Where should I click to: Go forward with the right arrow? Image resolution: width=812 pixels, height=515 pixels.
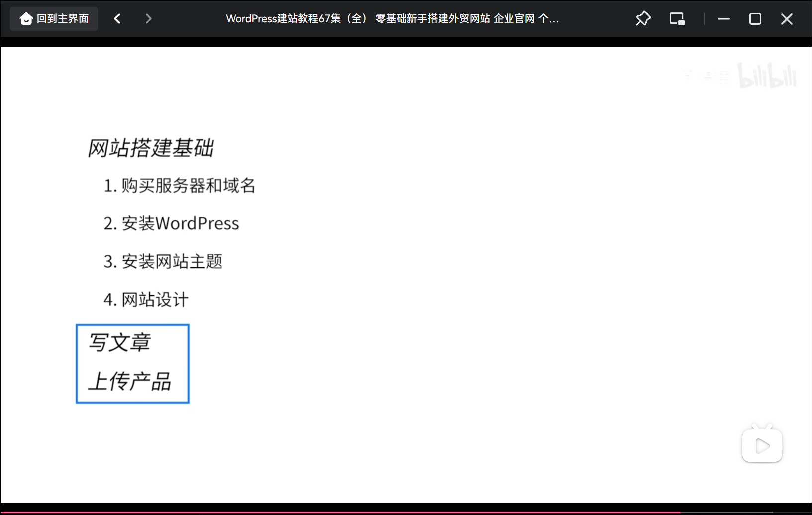148,19
